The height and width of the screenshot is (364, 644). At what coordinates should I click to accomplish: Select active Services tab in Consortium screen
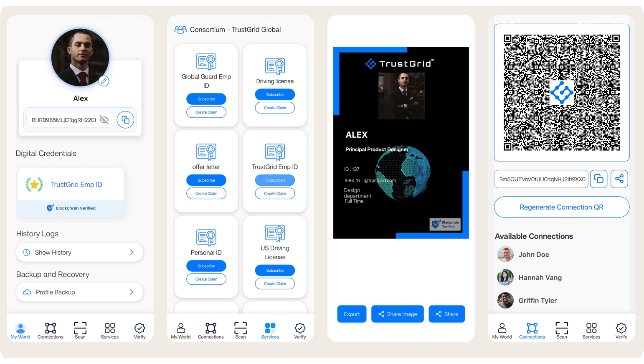point(270,331)
